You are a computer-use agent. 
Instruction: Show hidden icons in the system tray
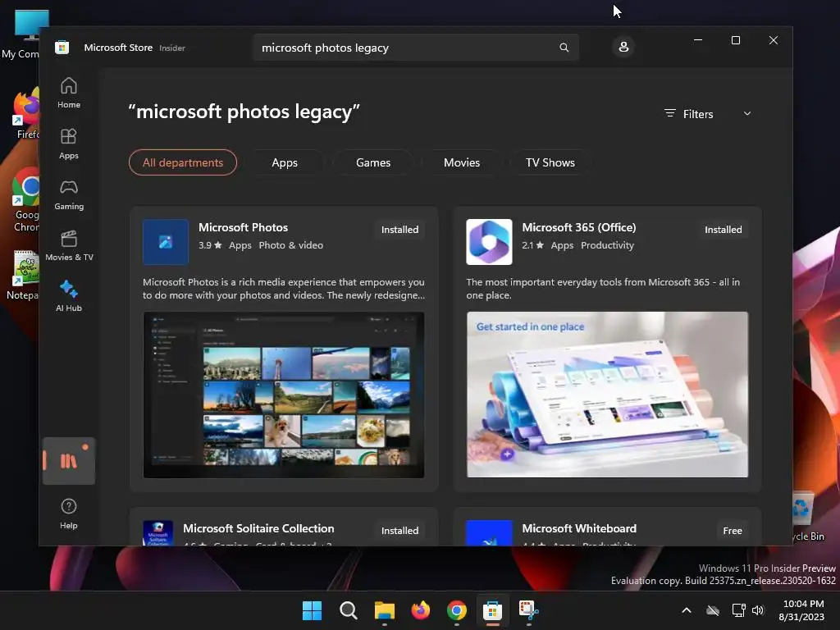pos(687,610)
